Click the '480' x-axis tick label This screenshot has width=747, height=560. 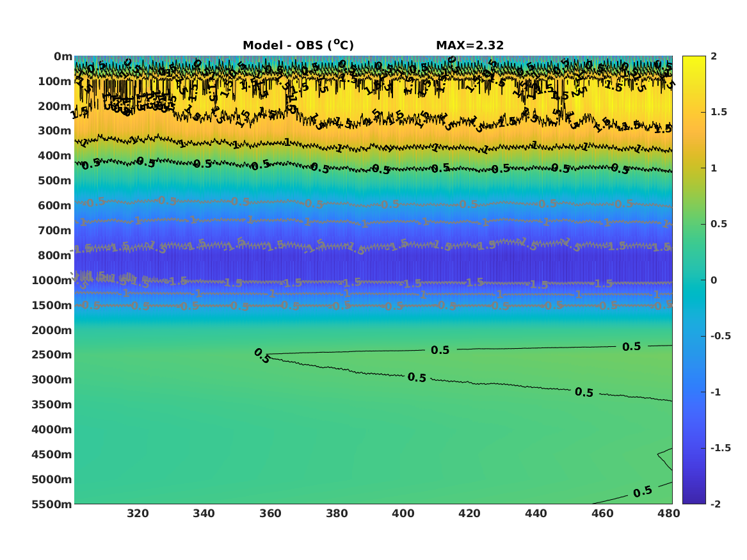coord(669,513)
